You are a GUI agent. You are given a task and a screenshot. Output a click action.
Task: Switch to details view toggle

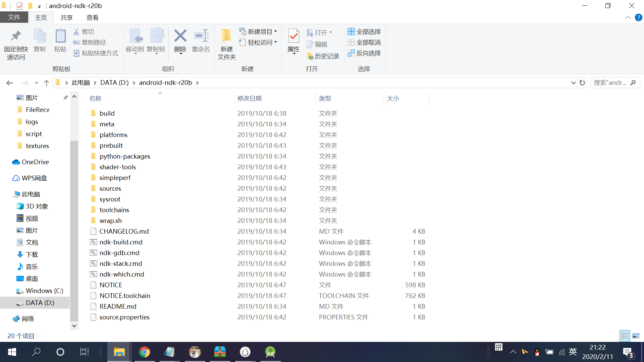click(x=625, y=336)
